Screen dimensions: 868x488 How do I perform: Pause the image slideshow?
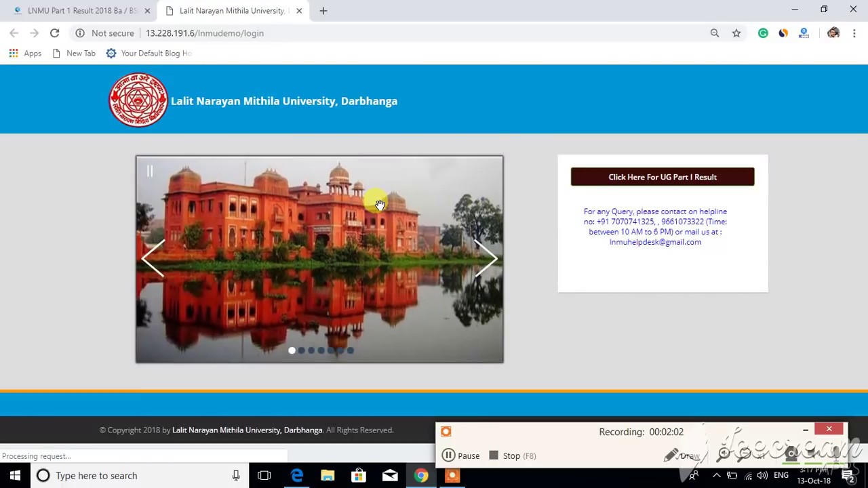[x=150, y=171]
